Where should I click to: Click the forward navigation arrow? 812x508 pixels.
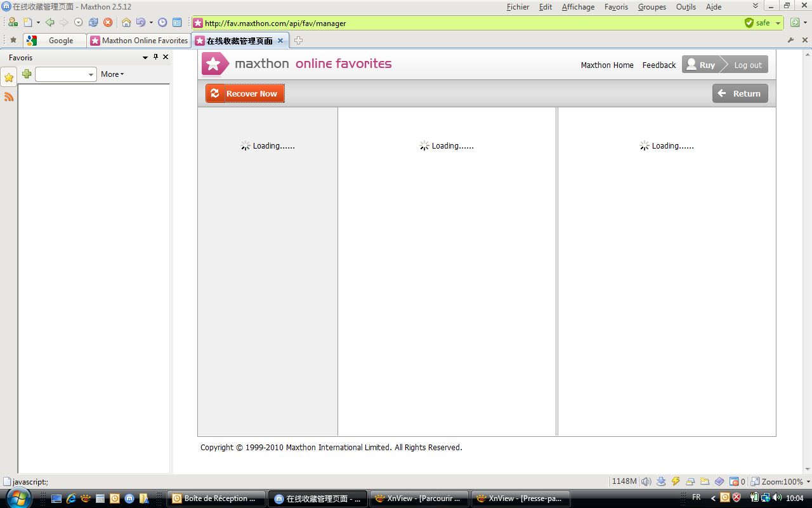(x=63, y=22)
